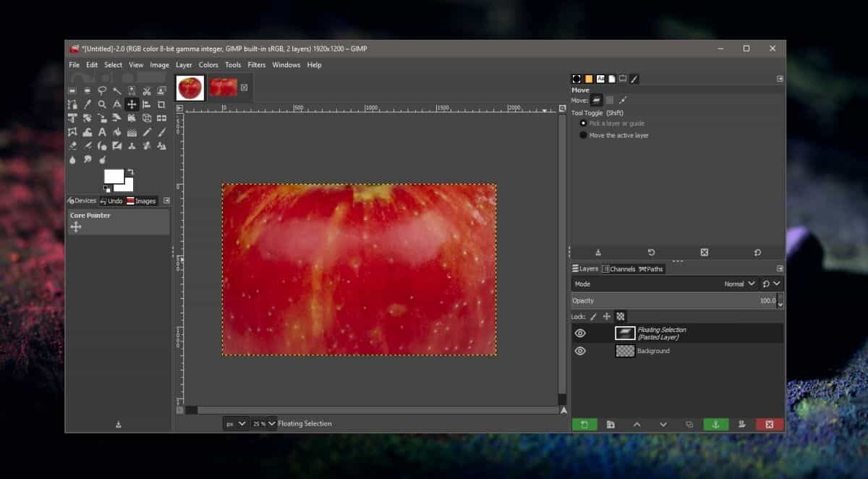Select the Text tool in toolbox
The image size is (868, 479).
(x=102, y=132)
